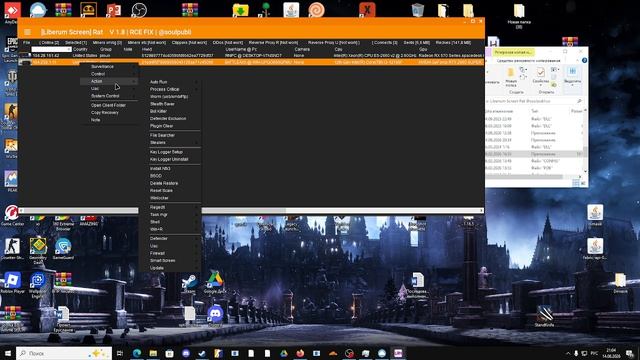Screen dimensions: 640x360
Task: Expand the Control submenu
Action: [109, 74]
